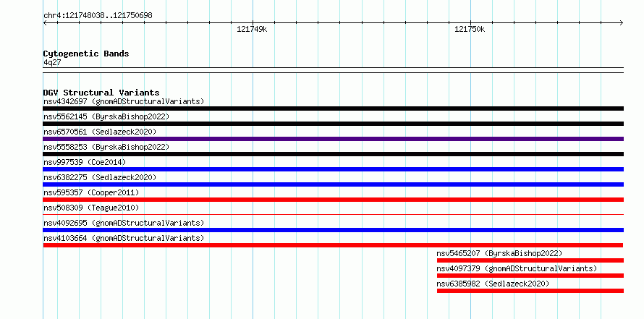This screenshot has width=644, height=319.
Task: Click the DGV Structural Variants track title
Action: coord(101,93)
